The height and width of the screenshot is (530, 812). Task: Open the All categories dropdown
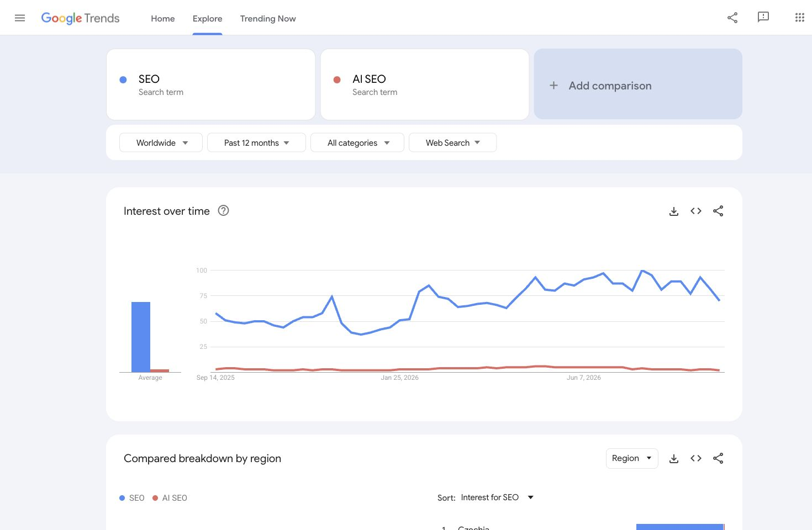(x=357, y=142)
